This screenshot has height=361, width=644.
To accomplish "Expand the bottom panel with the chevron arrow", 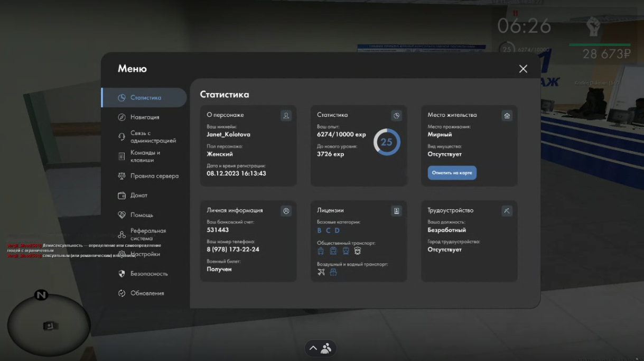I will click(313, 348).
